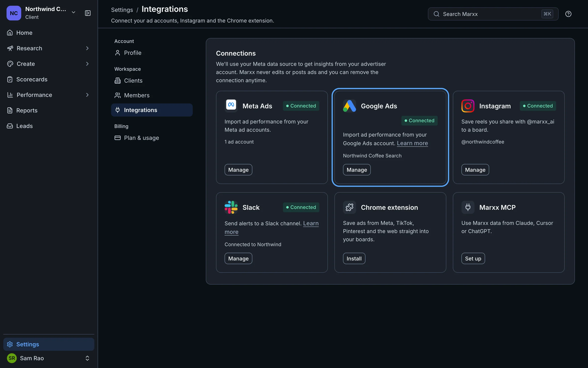Open Settings at the sidebar bottom
This screenshot has height=368, width=588.
click(49, 344)
